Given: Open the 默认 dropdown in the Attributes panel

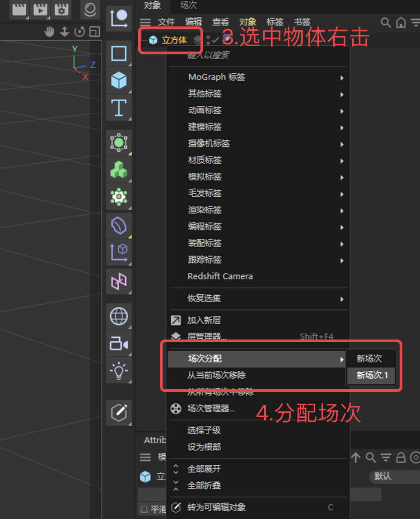Looking at the screenshot, I should [x=394, y=477].
